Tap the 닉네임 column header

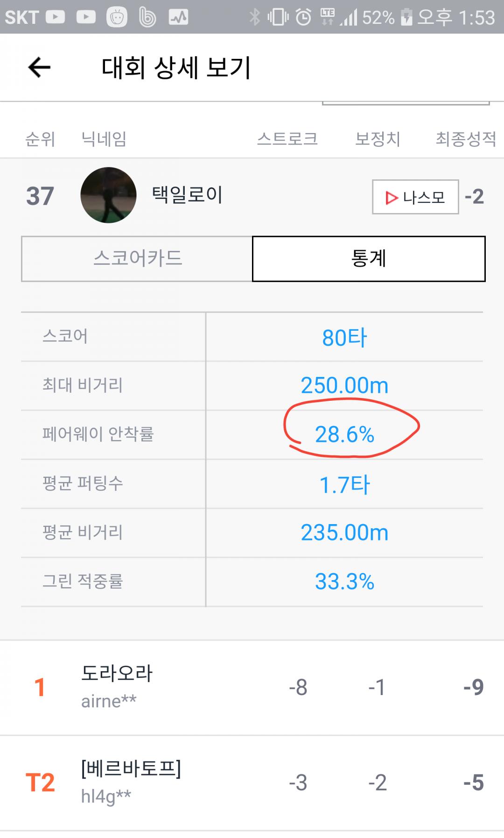(104, 139)
